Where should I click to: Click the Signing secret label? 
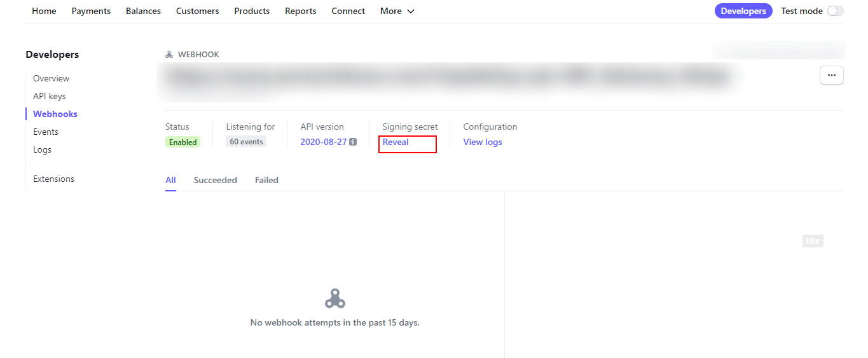click(x=410, y=127)
